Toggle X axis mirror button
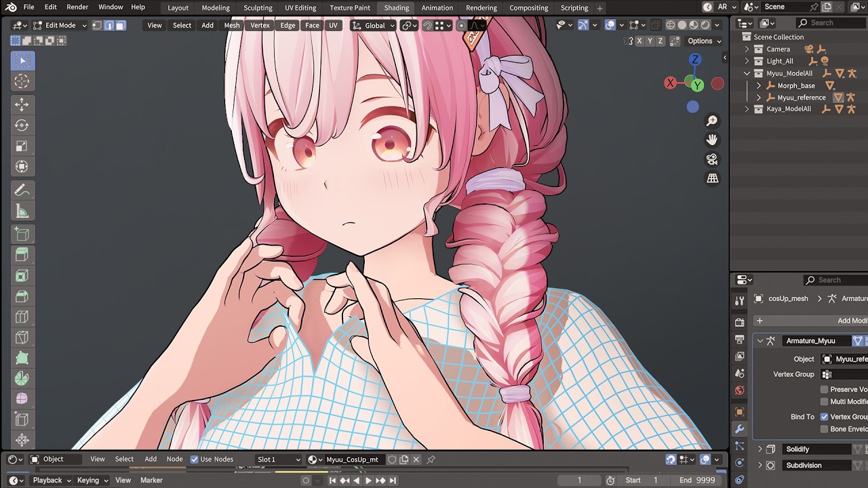The width and height of the screenshot is (868, 488). pyautogui.click(x=639, y=41)
